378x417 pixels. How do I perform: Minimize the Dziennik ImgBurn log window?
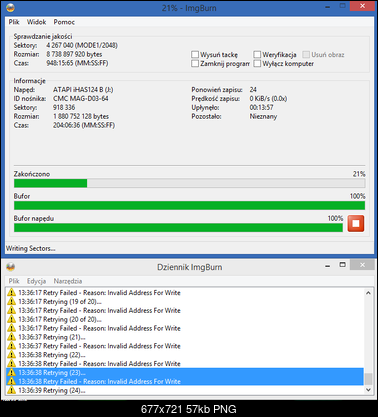pyautogui.click(x=328, y=266)
